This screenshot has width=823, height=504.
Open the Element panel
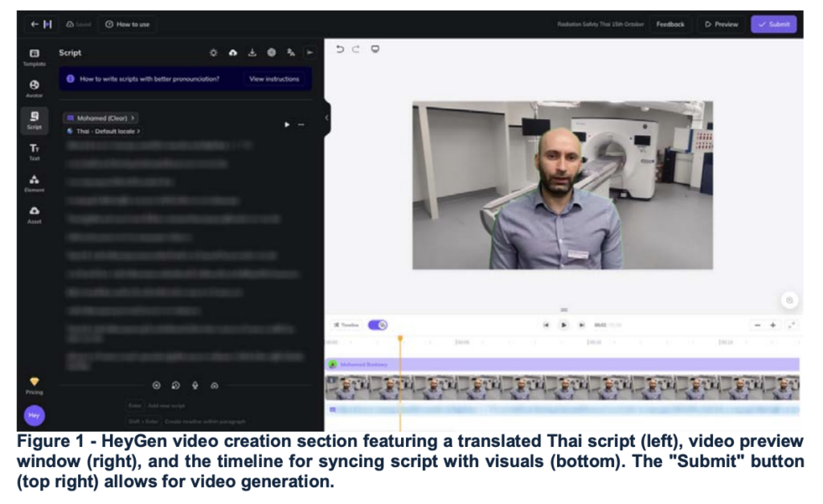(x=34, y=182)
